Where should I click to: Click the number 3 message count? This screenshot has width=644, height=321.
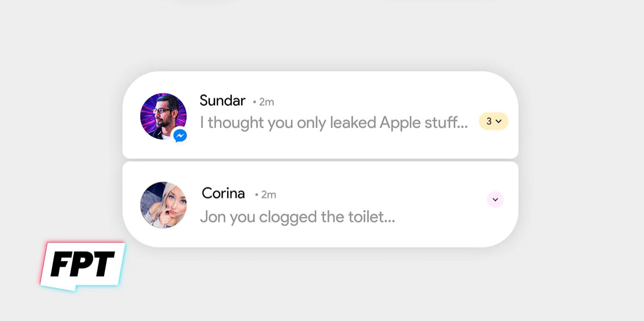pyautogui.click(x=489, y=121)
